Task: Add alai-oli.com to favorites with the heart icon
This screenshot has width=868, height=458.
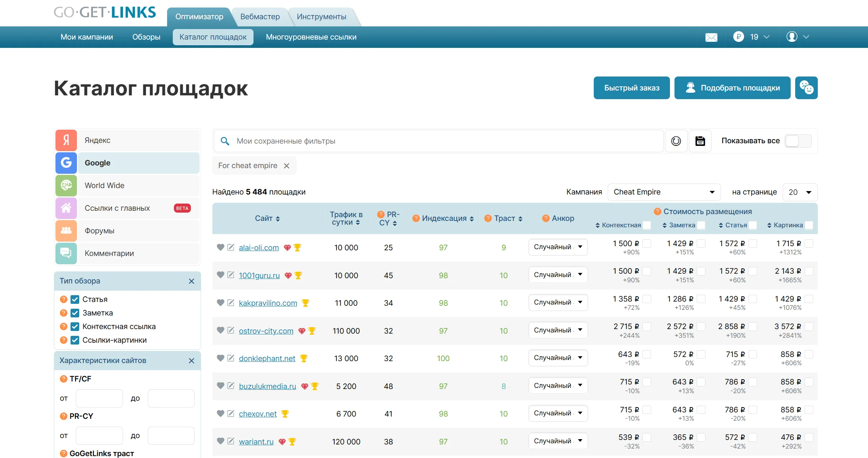Action: coord(220,247)
